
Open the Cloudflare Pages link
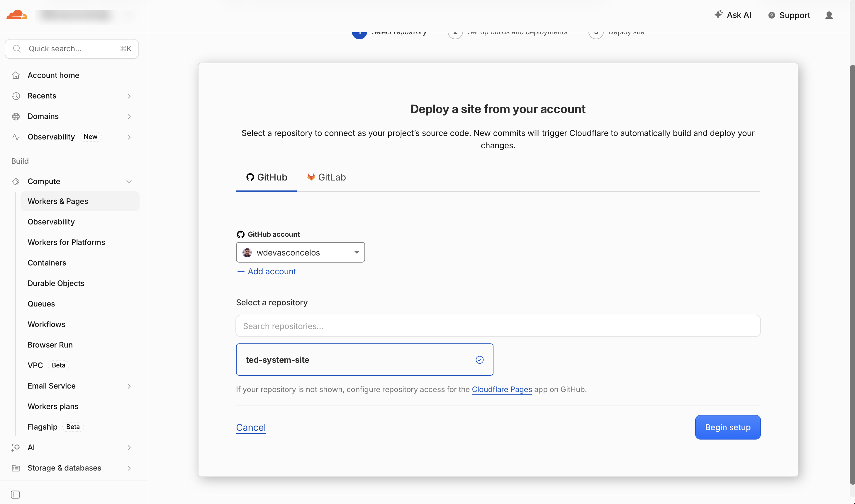[x=502, y=389]
